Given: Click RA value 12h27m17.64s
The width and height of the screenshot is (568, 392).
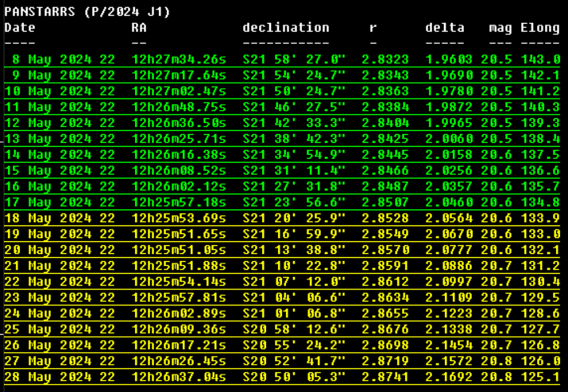Looking at the screenshot, I should coord(179,75).
